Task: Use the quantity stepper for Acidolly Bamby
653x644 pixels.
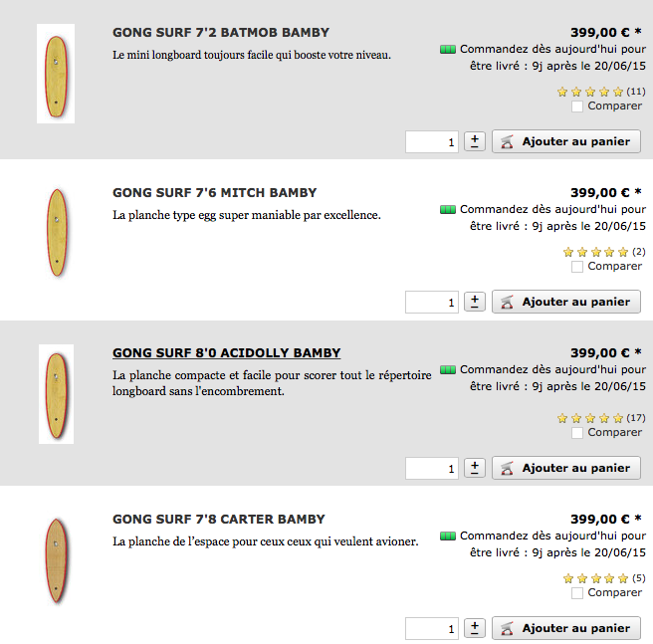Action: point(475,468)
